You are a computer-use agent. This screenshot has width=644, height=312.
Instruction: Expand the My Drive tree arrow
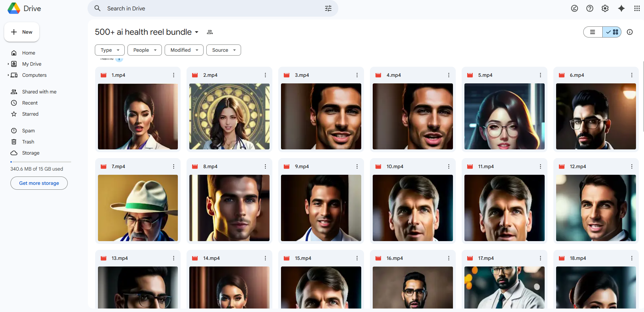pos(8,64)
